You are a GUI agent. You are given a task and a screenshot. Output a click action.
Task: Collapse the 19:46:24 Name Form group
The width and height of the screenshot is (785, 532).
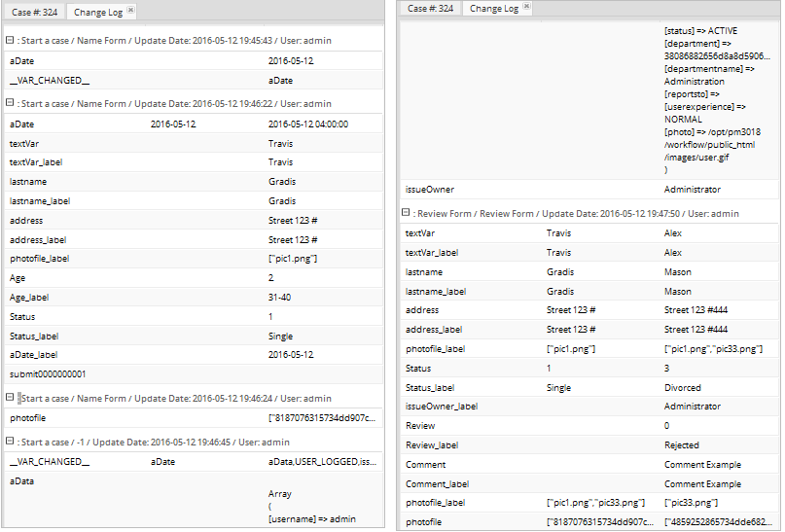pyautogui.click(x=10, y=398)
